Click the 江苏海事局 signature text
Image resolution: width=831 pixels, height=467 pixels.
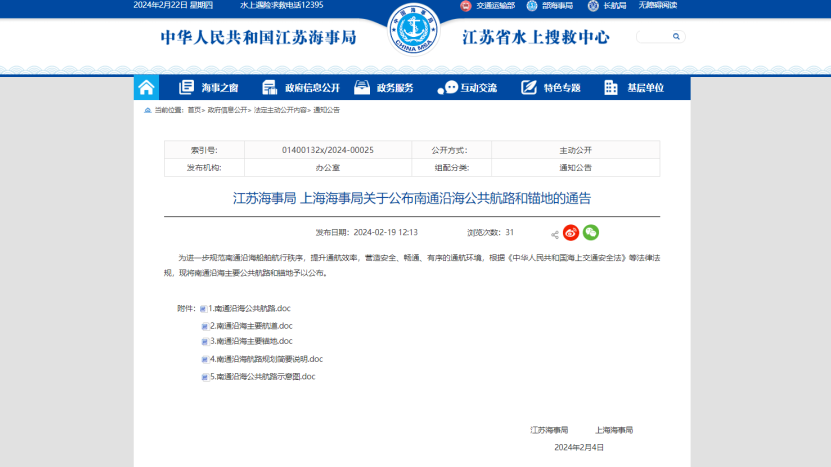coord(549,430)
